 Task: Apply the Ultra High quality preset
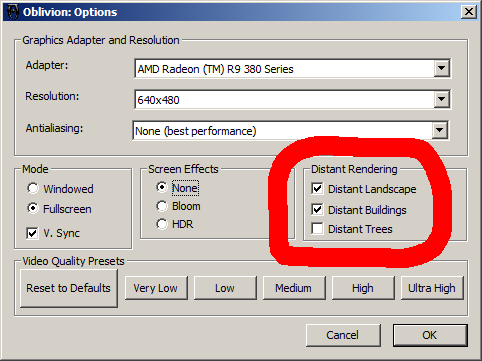[432, 288]
